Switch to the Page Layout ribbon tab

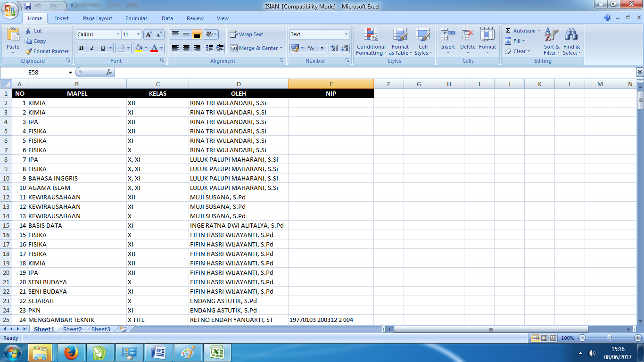pyautogui.click(x=98, y=18)
